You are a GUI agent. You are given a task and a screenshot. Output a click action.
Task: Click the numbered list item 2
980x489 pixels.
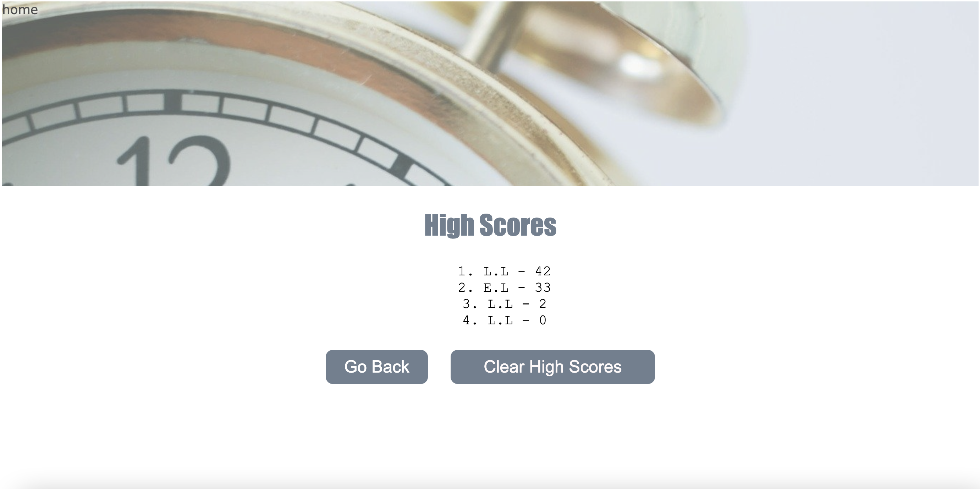(491, 288)
